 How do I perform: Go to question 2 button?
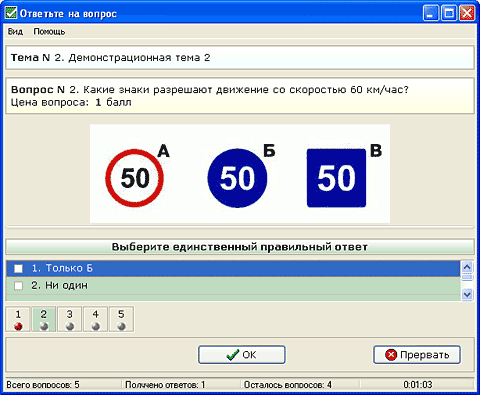point(44,319)
